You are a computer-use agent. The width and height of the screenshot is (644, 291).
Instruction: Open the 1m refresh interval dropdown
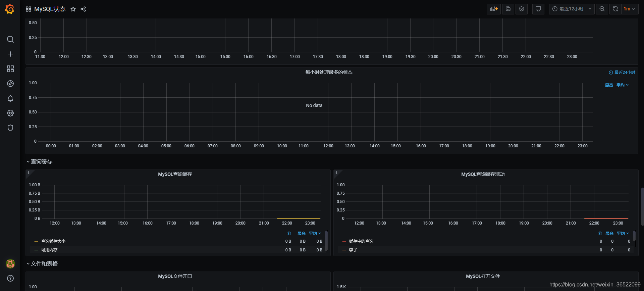[x=629, y=9]
